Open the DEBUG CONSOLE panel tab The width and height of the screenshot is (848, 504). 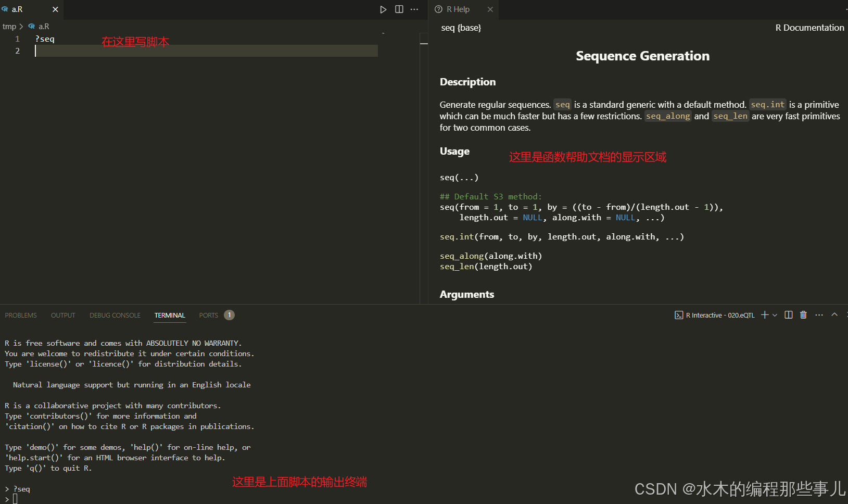click(115, 316)
